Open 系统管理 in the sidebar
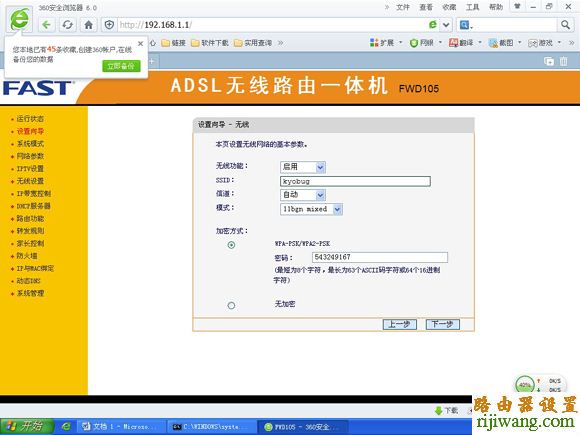 [x=30, y=293]
